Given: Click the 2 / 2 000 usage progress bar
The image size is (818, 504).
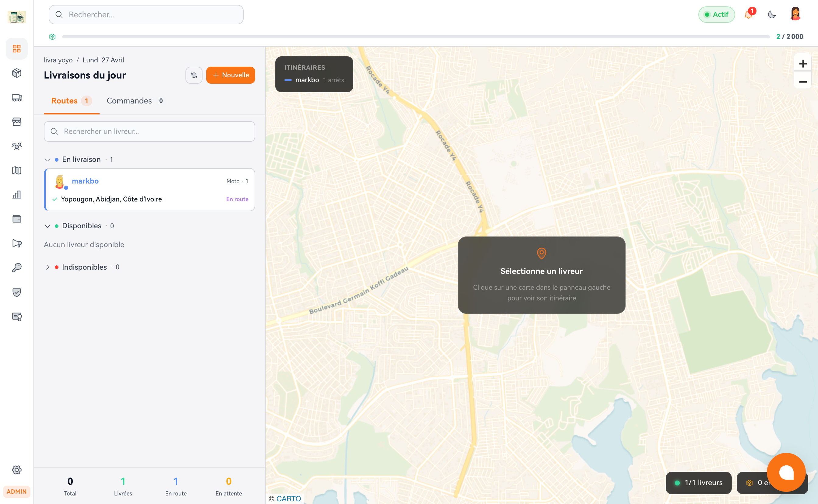Looking at the screenshot, I should [416, 37].
